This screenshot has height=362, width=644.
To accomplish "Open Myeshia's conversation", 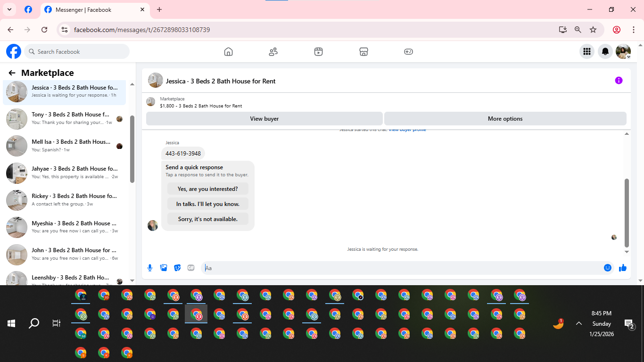I will (65, 227).
